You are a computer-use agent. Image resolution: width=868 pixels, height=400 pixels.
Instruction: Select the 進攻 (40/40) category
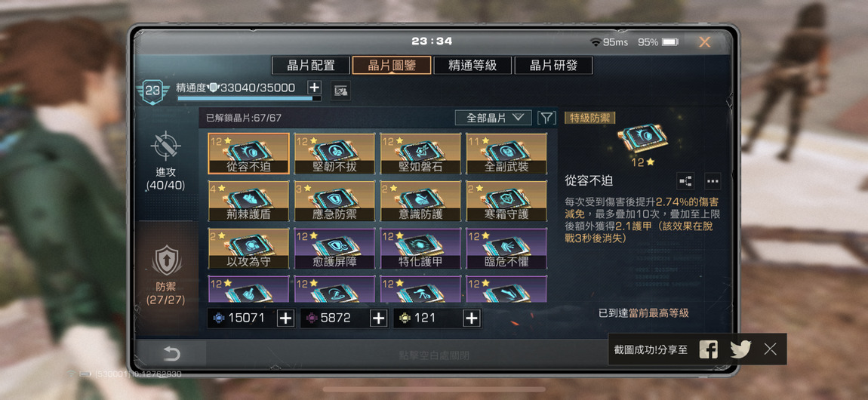pyautogui.click(x=167, y=161)
